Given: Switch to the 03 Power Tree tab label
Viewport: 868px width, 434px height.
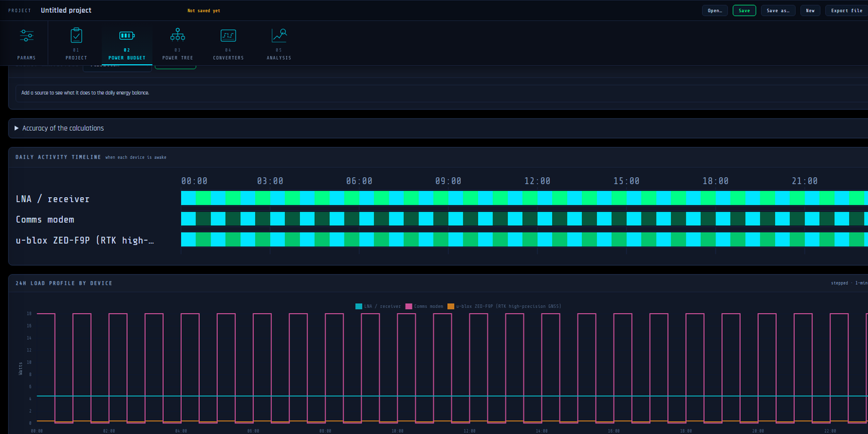Looking at the screenshot, I should [x=178, y=58].
